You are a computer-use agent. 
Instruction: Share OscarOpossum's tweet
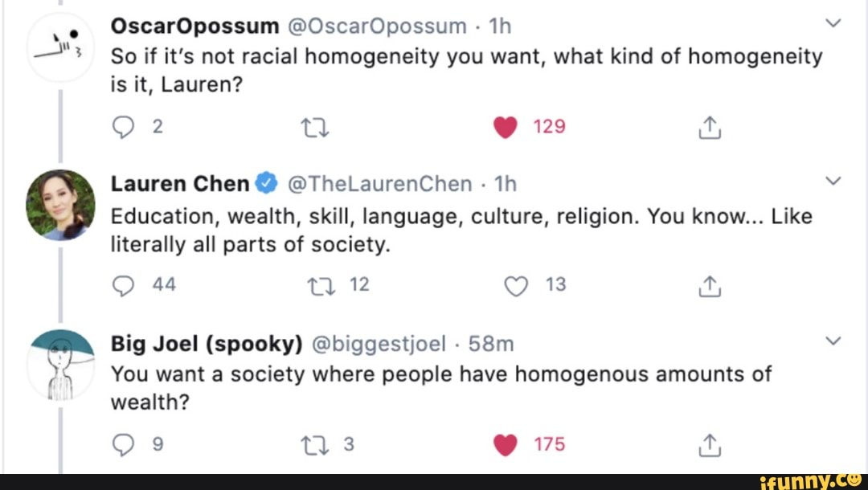pos(710,128)
